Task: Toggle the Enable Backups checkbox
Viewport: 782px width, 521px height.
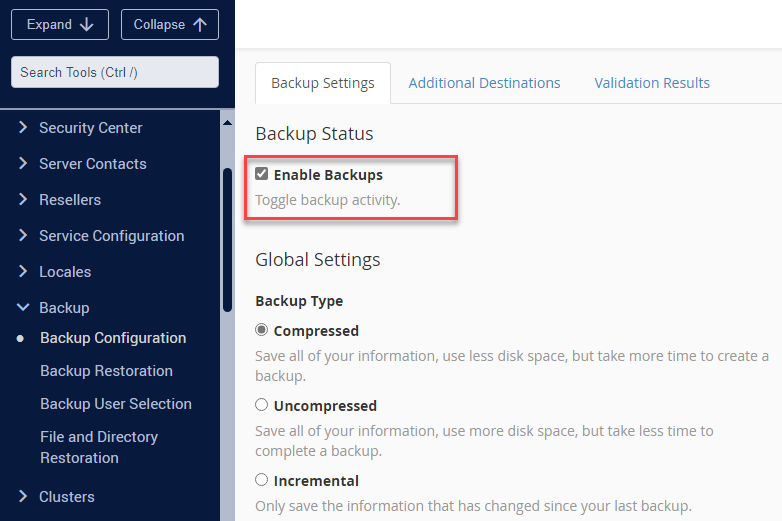Action: coord(262,175)
